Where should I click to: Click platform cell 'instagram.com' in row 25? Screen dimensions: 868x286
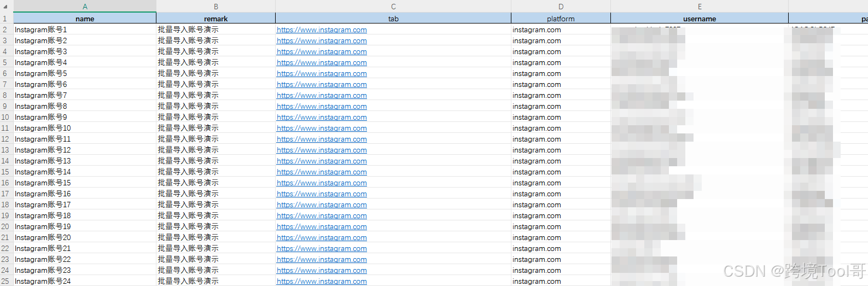[561, 281]
